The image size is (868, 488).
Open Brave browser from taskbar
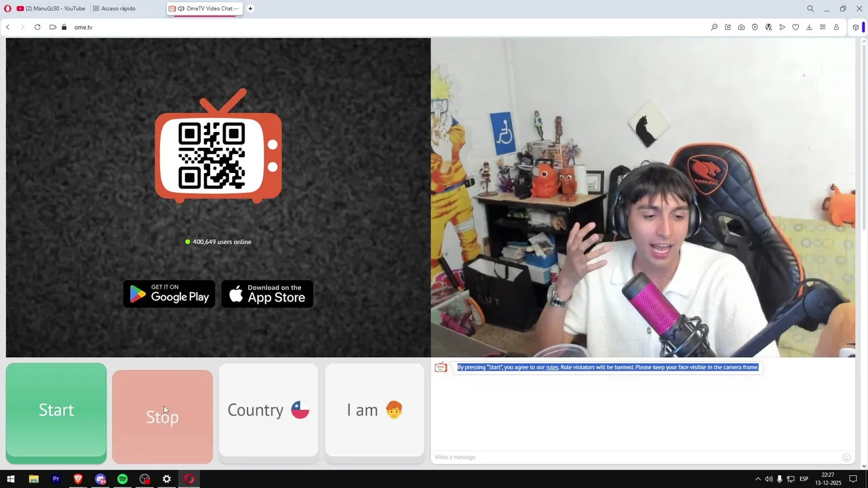pyautogui.click(x=78, y=479)
